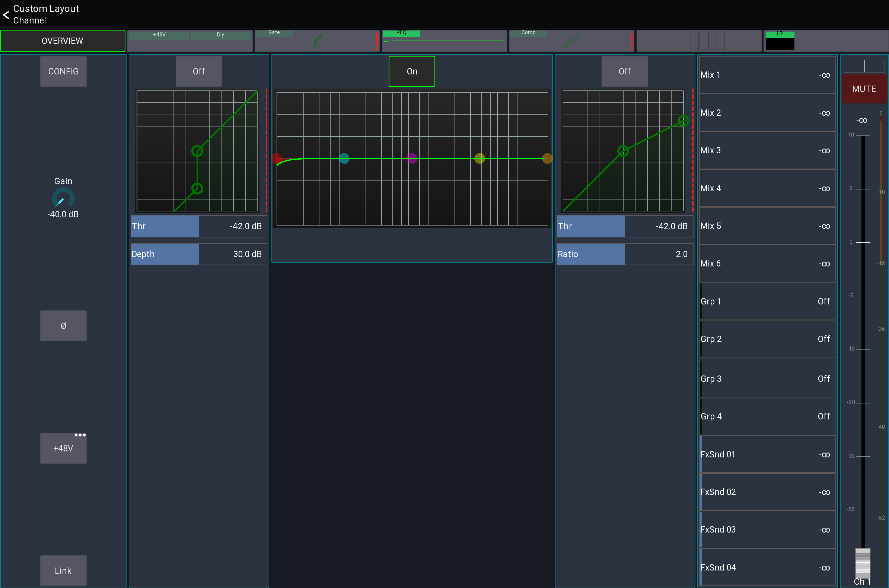Screen dimensions: 889x588
Task: Mute the channel with the MUTE button
Action: (864, 89)
